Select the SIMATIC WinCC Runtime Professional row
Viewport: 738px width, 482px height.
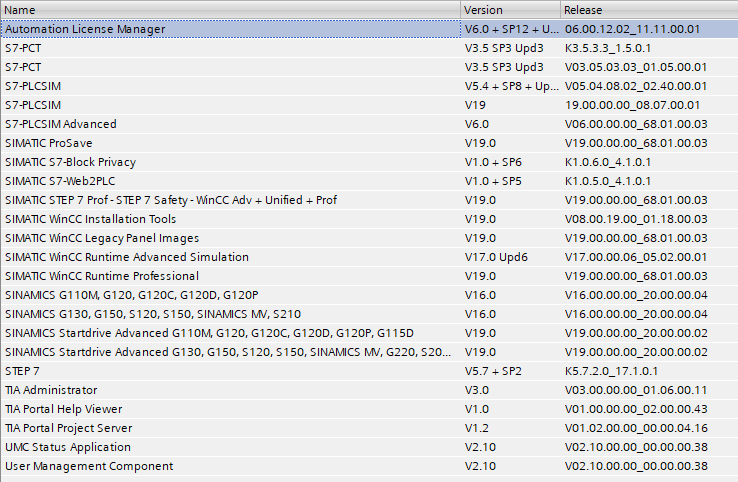369,276
